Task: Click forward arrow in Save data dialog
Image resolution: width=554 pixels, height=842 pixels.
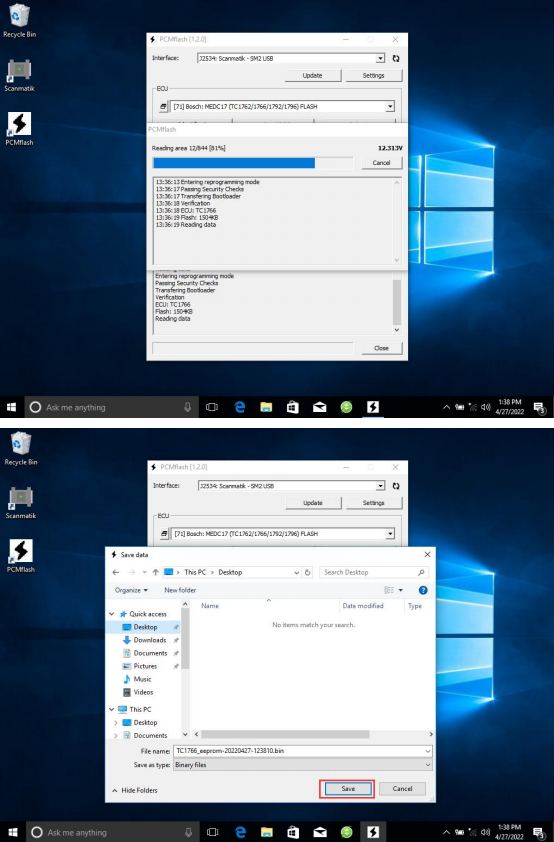Action: 132,572
